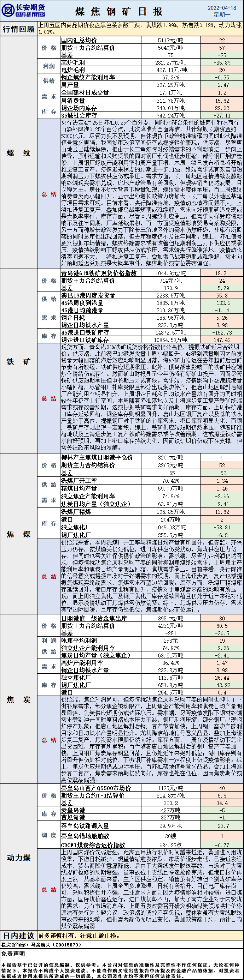Click the 螺纹 section heading
Image resolution: width=244 pixels, height=980 pixels.
click(x=19, y=153)
